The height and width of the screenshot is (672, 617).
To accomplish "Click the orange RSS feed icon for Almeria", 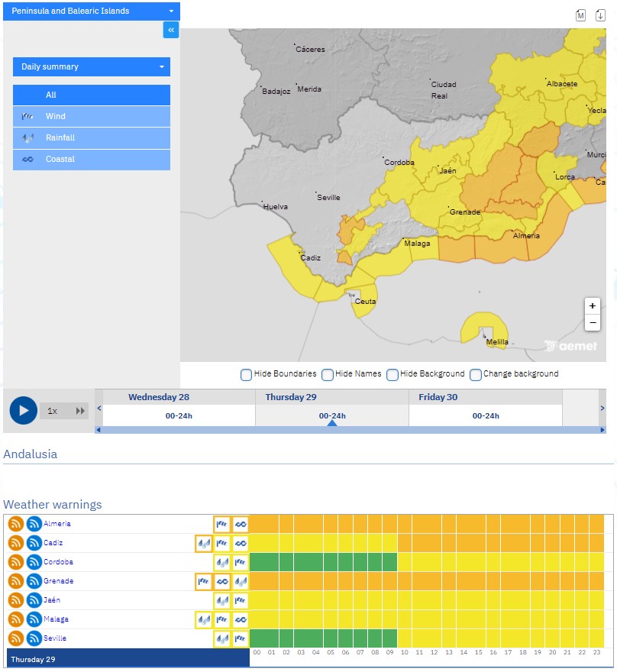I will [15, 524].
